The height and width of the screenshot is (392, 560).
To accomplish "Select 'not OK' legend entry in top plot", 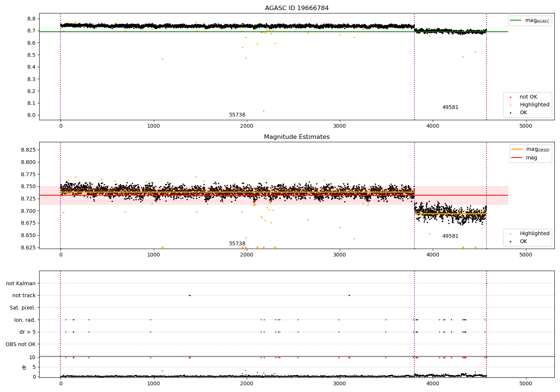I will point(528,97).
